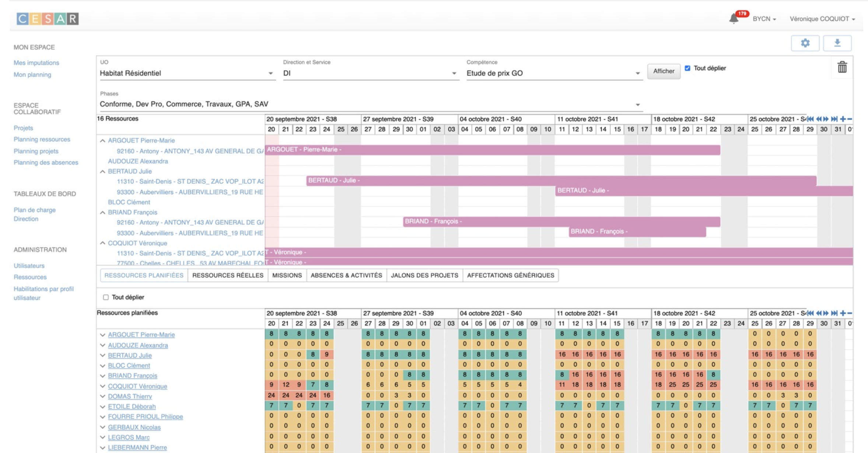Switch to Affectations génériques tab
Viewport: 868px width, 453px height.
(510, 275)
